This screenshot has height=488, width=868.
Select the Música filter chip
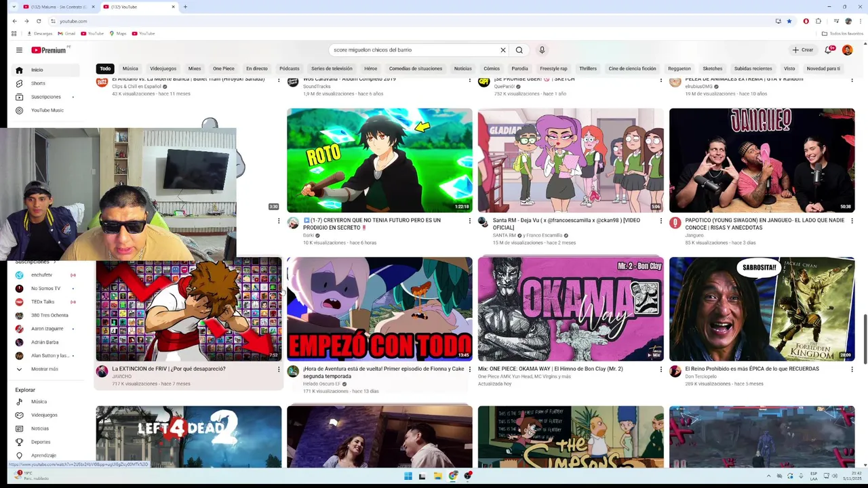[130, 68]
